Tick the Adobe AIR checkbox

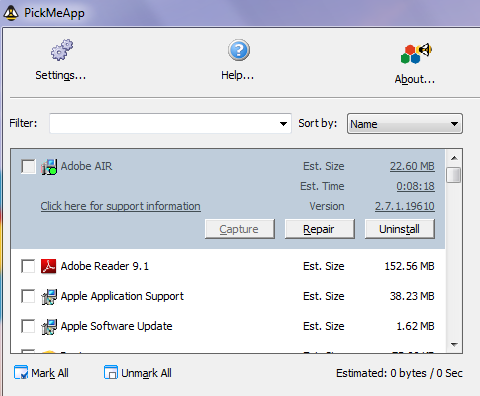(x=28, y=166)
